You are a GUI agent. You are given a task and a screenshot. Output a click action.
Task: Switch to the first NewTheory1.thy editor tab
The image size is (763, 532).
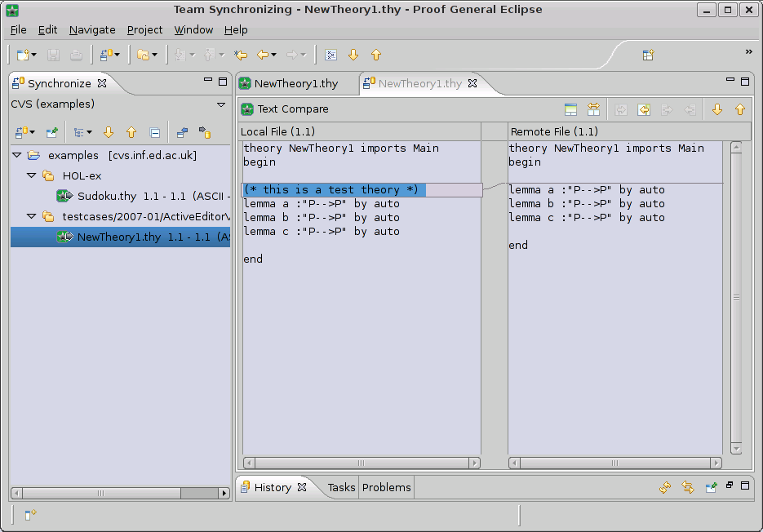point(296,84)
